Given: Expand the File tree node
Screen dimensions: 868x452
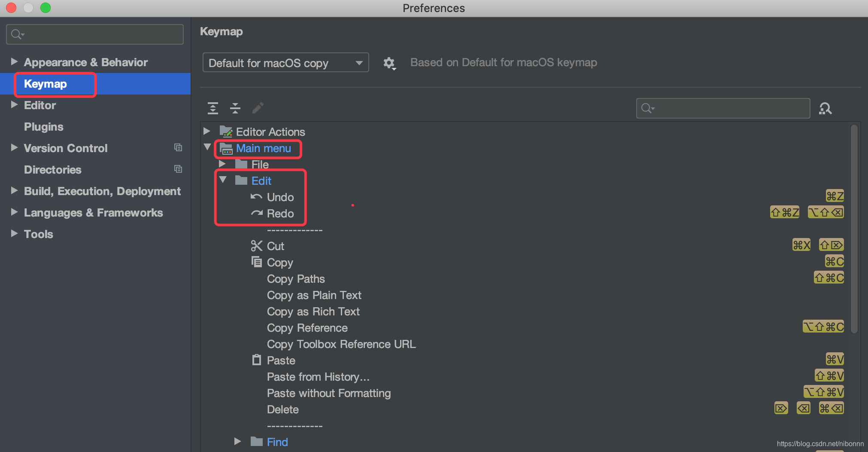Looking at the screenshot, I should tap(222, 164).
